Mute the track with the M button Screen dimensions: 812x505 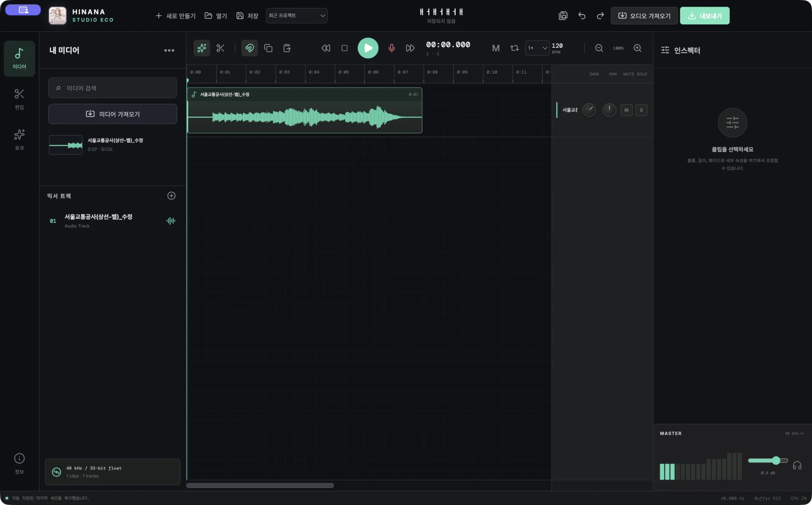(x=626, y=110)
